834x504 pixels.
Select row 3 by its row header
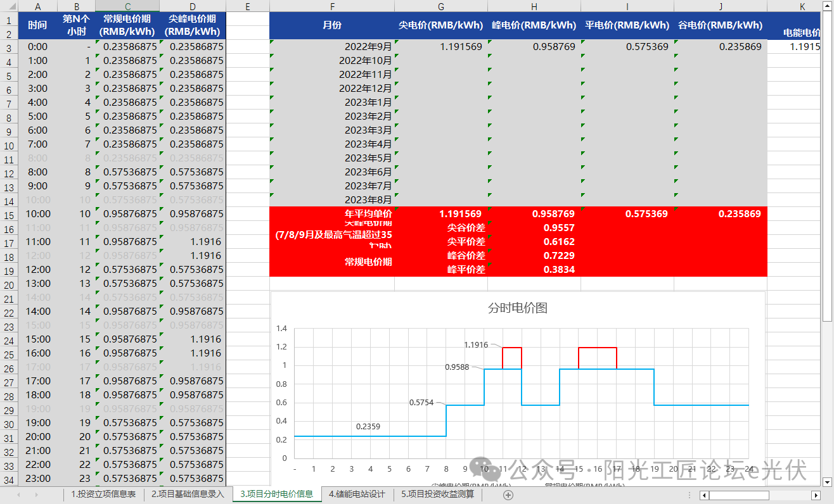[8, 46]
